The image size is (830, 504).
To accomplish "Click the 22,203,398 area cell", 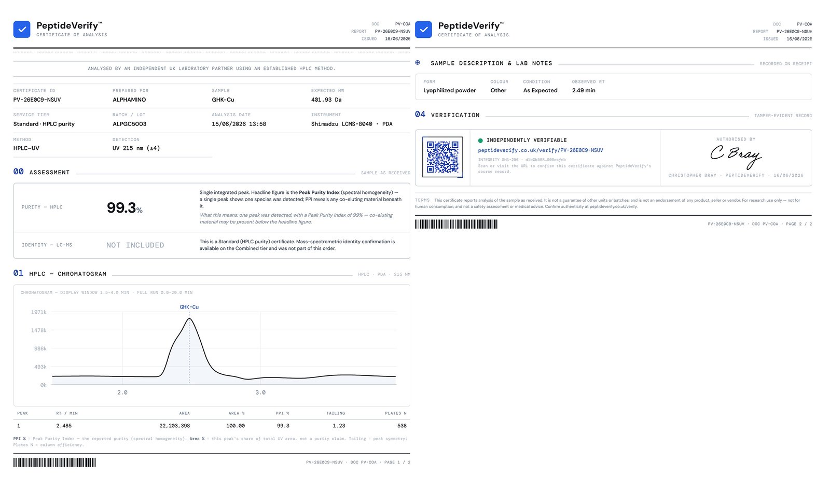I will (x=175, y=426).
